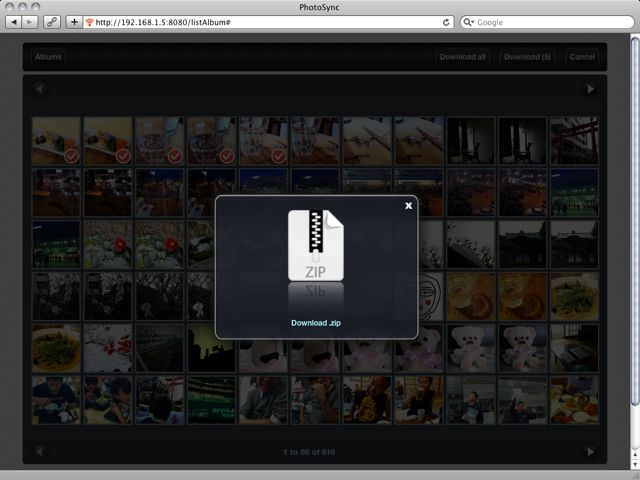Click the scrollbar down arrow
Image resolution: width=640 pixels, height=480 pixels.
click(x=635, y=464)
